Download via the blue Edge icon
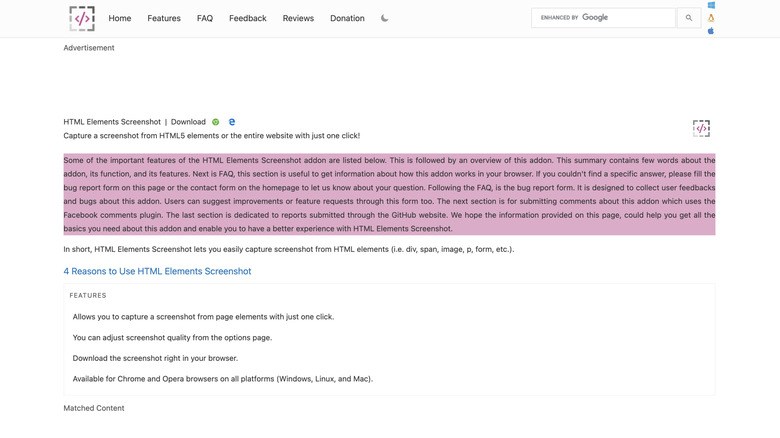 point(232,122)
